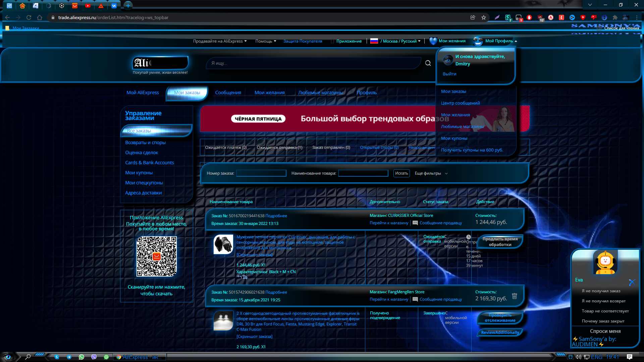The width and height of the screenshot is (644, 362).
Task: Select Возвраты и споры in sidebar
Action: [145, 142]
